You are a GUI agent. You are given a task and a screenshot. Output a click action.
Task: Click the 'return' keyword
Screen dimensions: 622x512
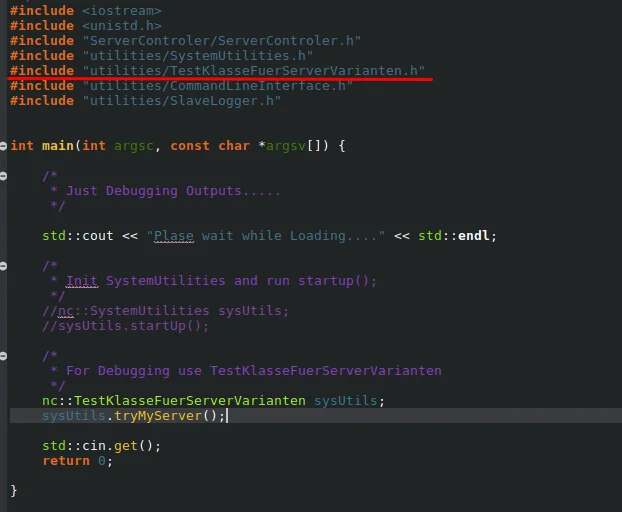66,461
